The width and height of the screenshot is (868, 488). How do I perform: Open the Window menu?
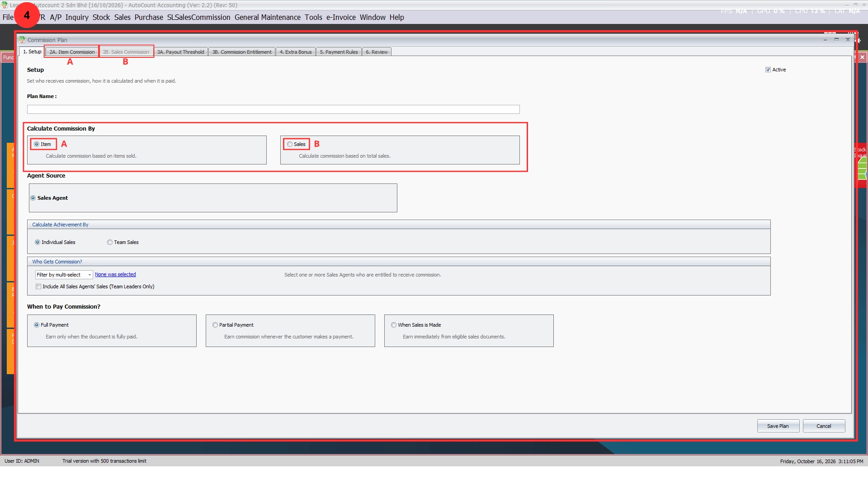373,17
